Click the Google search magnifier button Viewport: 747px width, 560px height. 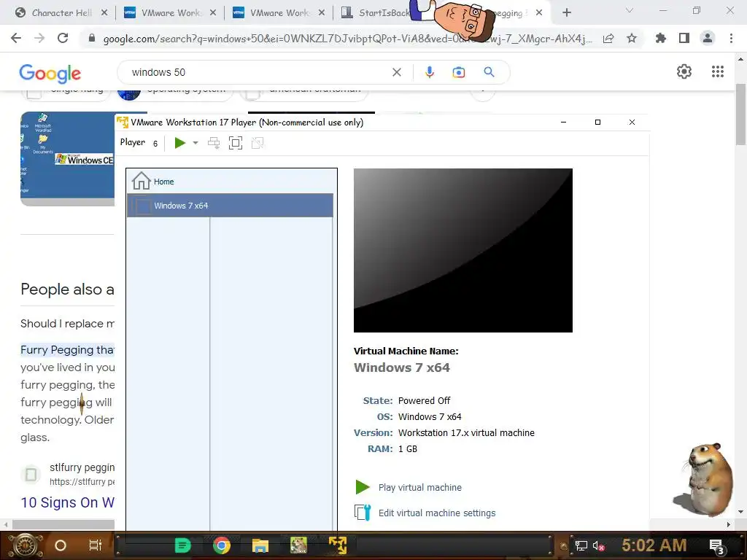pyautogui.click(x=489, y=72)
